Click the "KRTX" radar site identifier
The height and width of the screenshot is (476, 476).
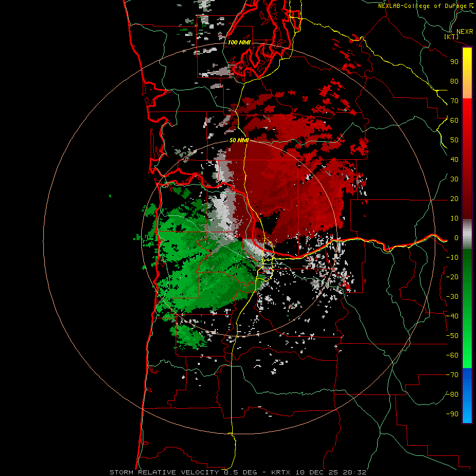point(281,472)
